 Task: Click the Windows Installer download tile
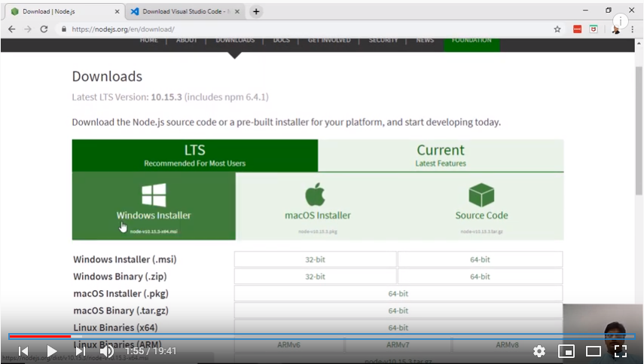point(154,206)
